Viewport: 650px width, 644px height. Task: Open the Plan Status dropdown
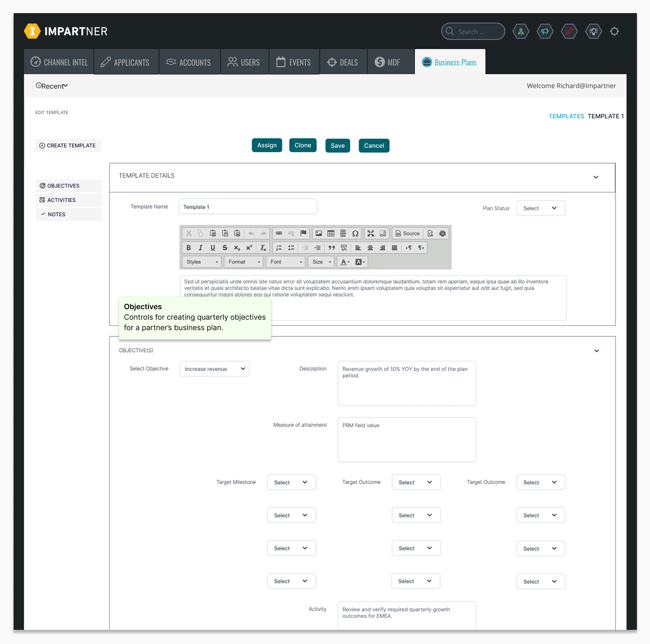(x=540, y=208)
